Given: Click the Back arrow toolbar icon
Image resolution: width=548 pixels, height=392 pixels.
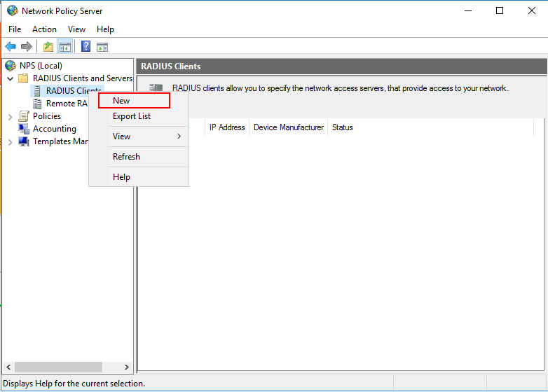Looking at the screenshot, I should pos(11,46).
